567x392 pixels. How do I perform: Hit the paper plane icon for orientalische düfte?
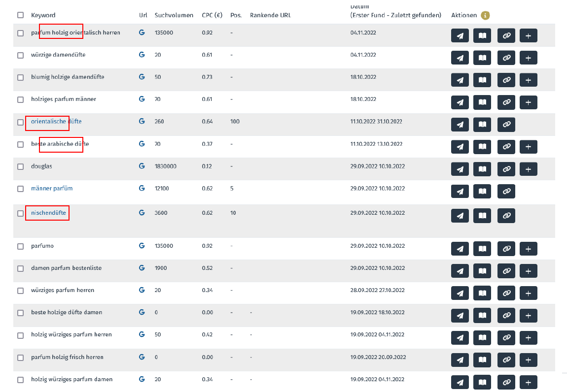pyautogui.click(x=460, y=125)
